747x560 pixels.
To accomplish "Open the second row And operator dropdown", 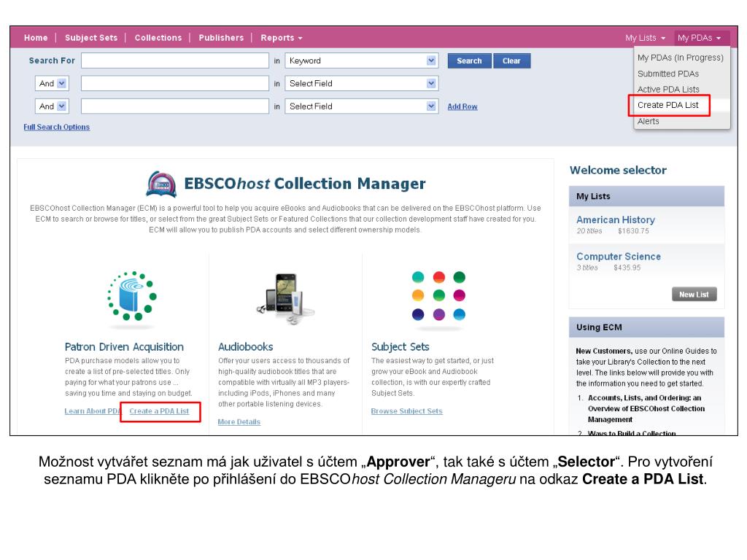I will click(x=52, y=83).
